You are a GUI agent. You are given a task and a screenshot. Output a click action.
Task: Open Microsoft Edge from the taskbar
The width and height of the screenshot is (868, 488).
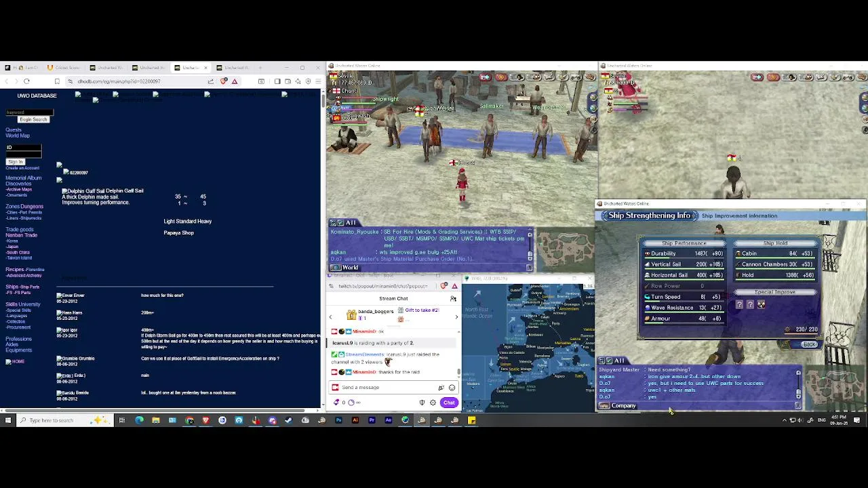[139, 420]
